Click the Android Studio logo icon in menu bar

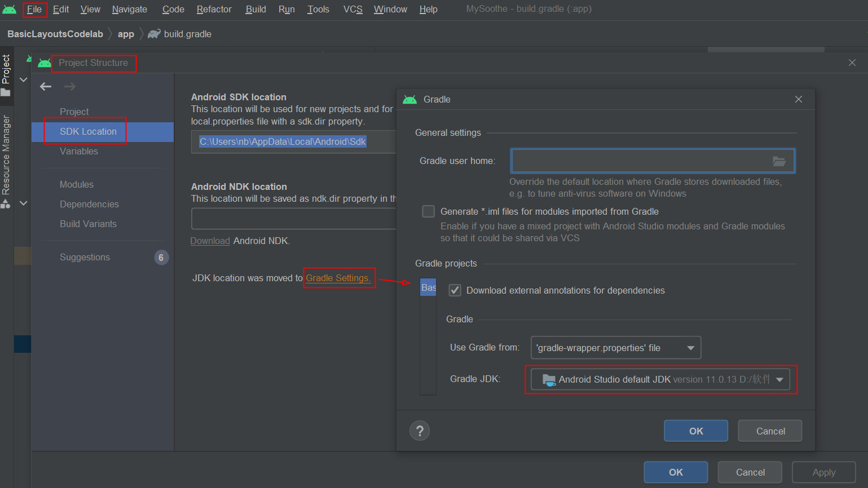pyautogui.click(x=10, y=10)
